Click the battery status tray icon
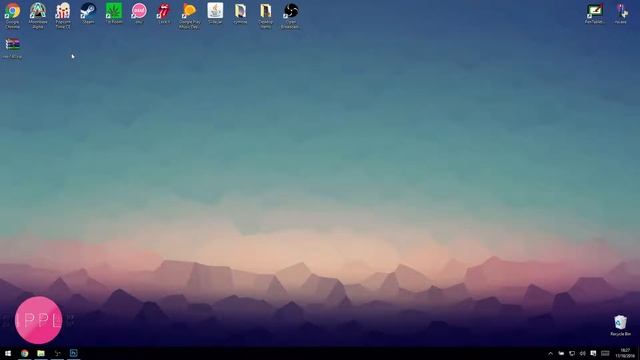Screen dimensions: 640x360 click(x=561, y=353)
